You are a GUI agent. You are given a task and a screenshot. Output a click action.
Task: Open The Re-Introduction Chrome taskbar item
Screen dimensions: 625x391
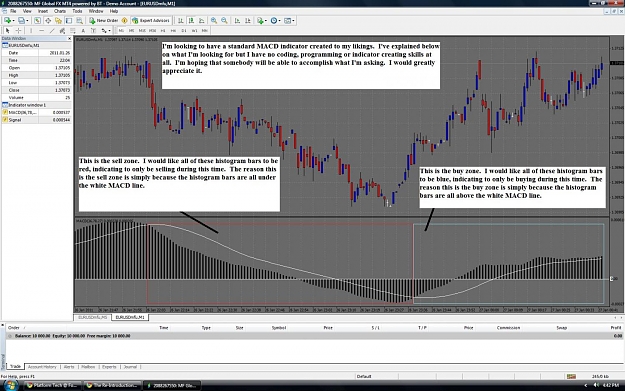click(112, 385)
